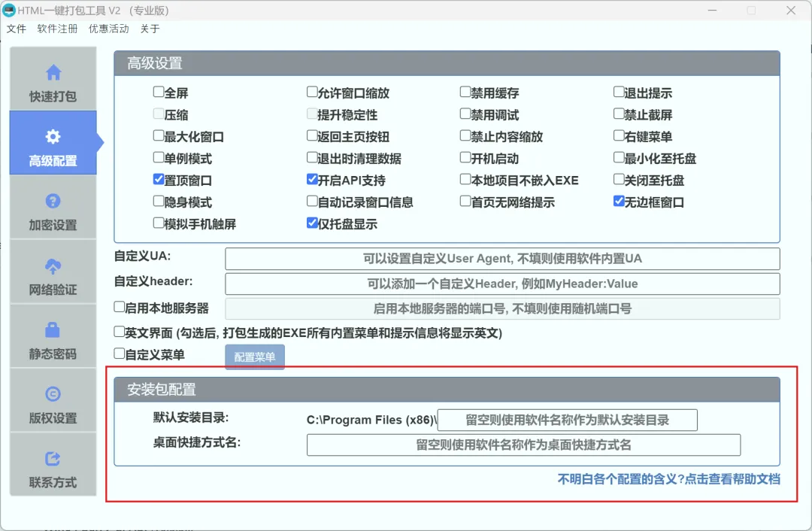Open 版权设置 copyright icon
The image size is (812, 531).
[53, 394]
